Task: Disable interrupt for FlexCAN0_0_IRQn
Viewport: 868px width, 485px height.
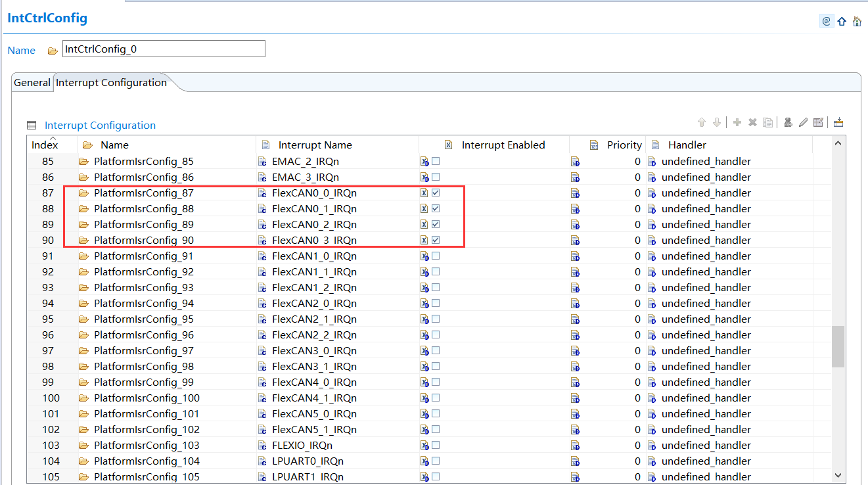Action: click(436, 193)
